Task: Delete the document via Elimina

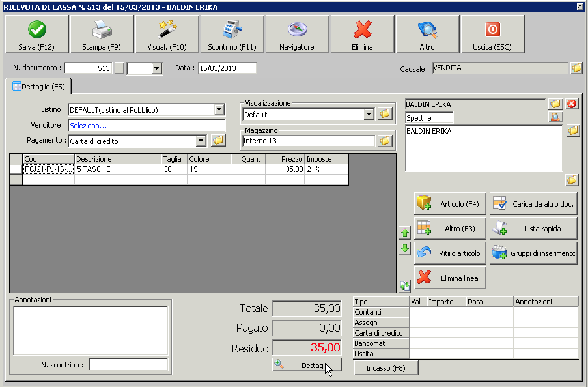Action: 362,34
